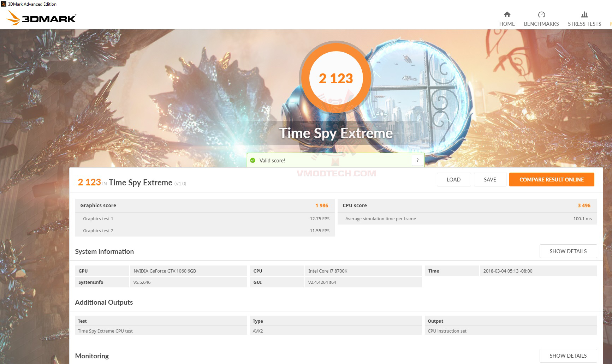Select Graphics test 1 row label
Image resolution: width=612 pixels, height=364 pixels.
coord(98,219)
